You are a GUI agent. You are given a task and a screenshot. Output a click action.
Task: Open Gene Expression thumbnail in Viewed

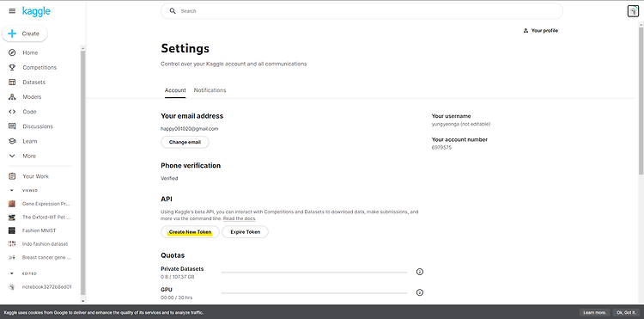(12, 204)
